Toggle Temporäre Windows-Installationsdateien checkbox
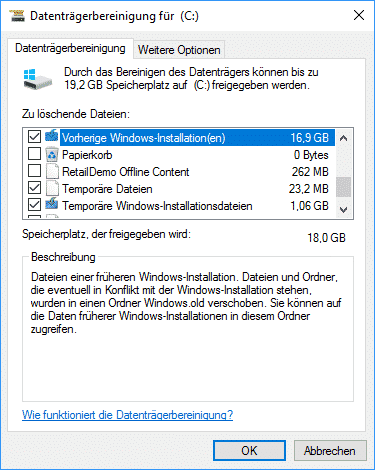Viewport: 375px width, 470px height. click(x=34, y=205)
